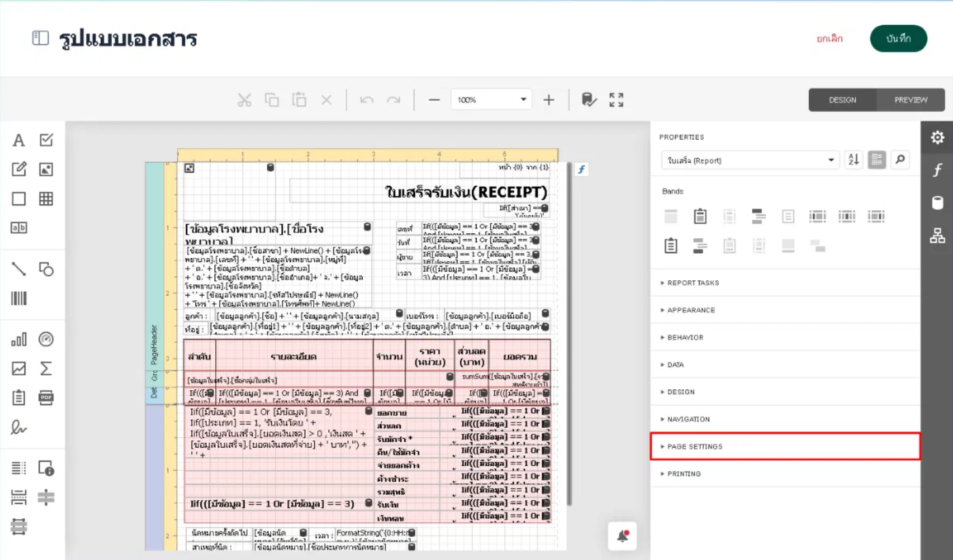Click the zoom in plus button
The width and height of the screenshot is (953, 560).
(549, 100)
